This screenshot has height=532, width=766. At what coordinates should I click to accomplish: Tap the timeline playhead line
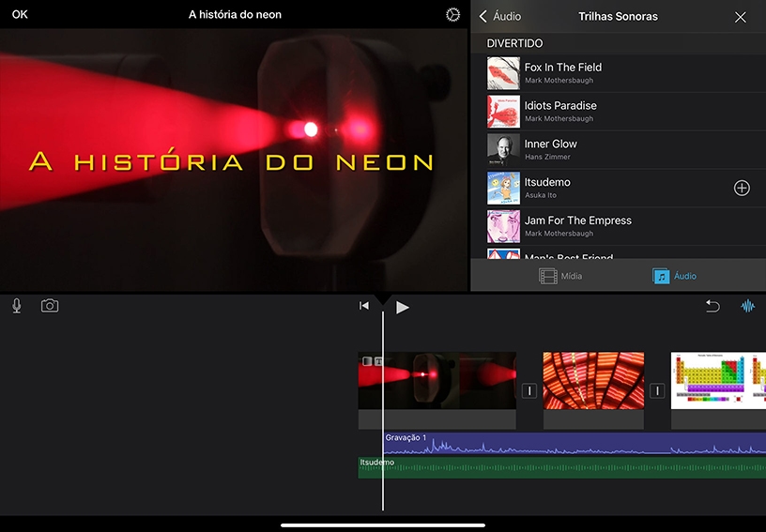click(382, 410)
